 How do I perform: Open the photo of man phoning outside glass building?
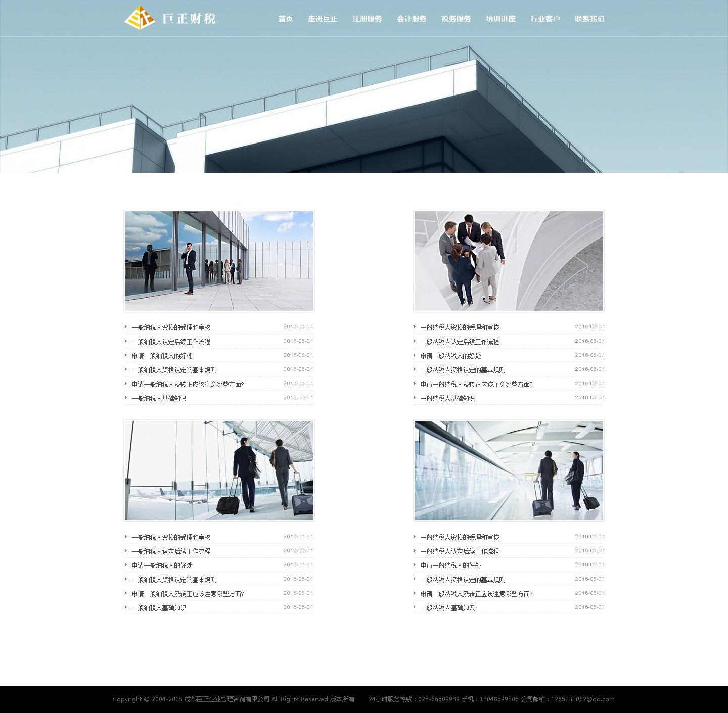pyautogui.click(x=219, y=261)
